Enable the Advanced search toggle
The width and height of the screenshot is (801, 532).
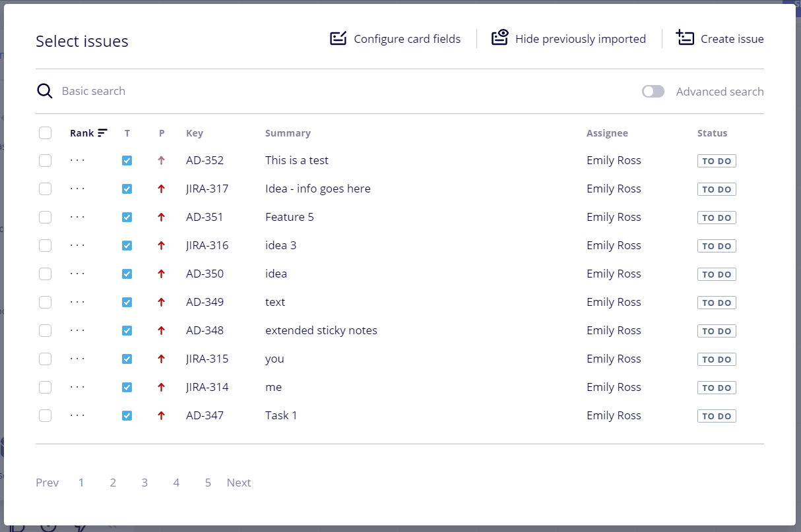coord(653,92)
